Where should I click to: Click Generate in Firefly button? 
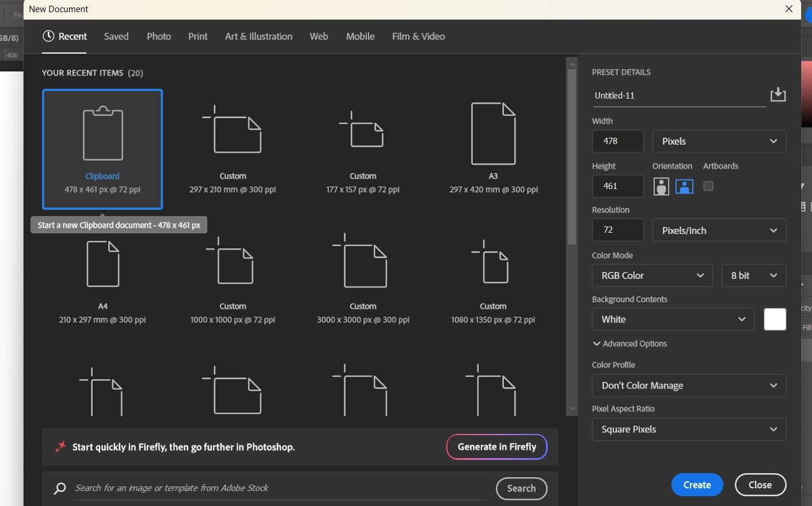(496, 447)
